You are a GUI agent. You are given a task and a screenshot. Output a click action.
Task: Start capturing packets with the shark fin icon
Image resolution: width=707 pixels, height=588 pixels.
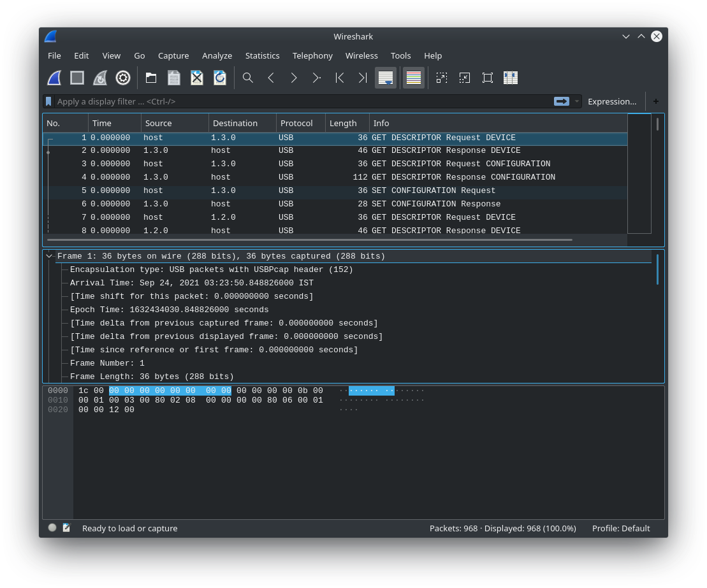(55, 78)
